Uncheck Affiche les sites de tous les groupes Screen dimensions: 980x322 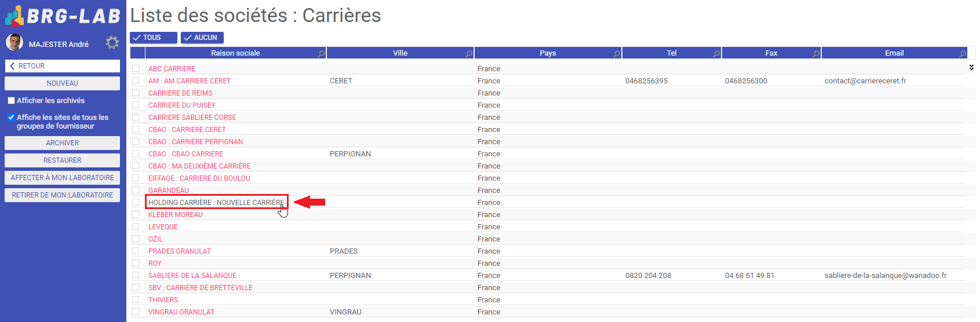[x=11, y=118]
